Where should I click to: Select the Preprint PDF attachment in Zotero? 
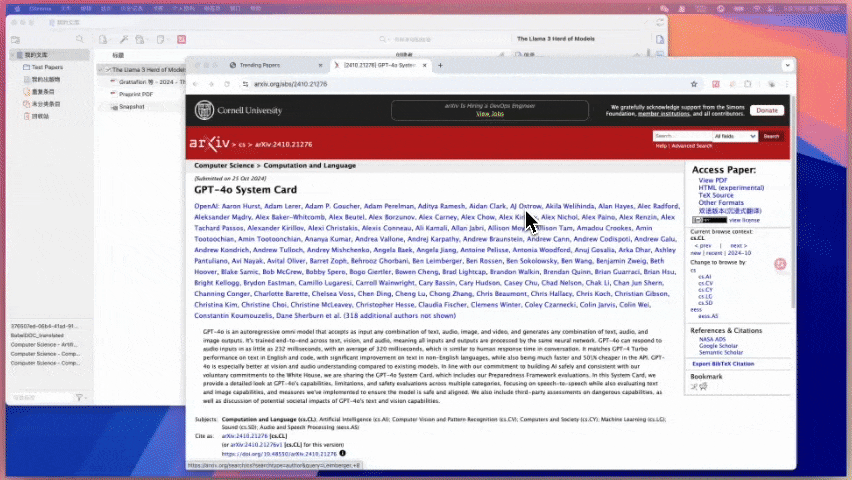136,94
